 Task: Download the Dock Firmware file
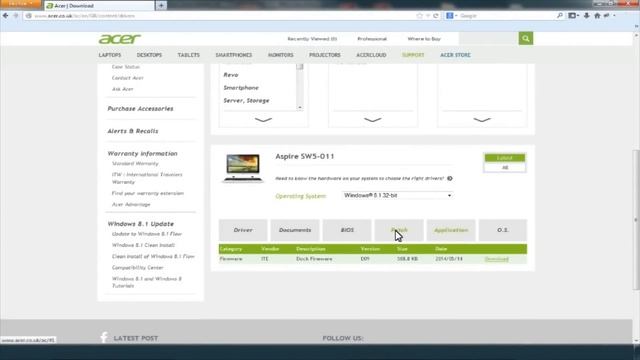click(x=496, y=259)
